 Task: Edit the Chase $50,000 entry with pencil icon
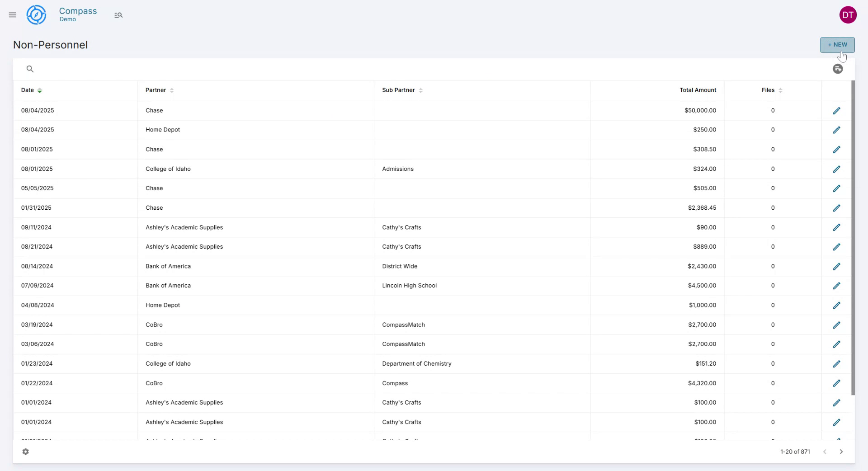pos(837,110)
